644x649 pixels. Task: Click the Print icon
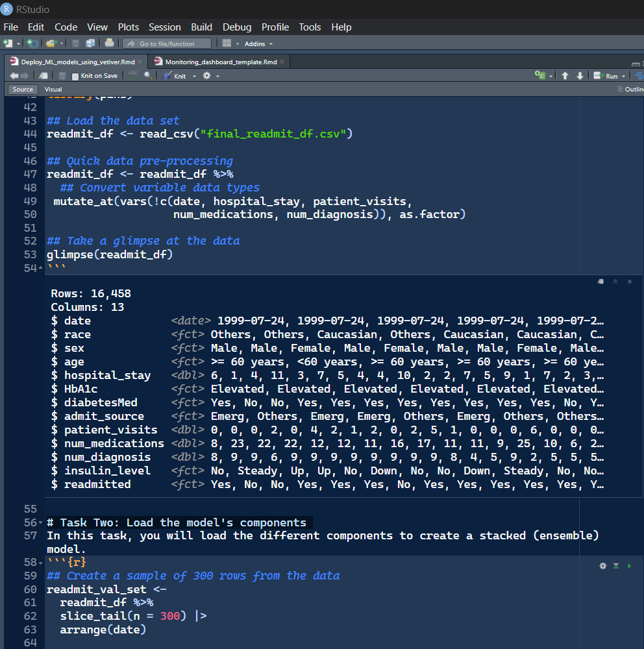click(109, 43)
